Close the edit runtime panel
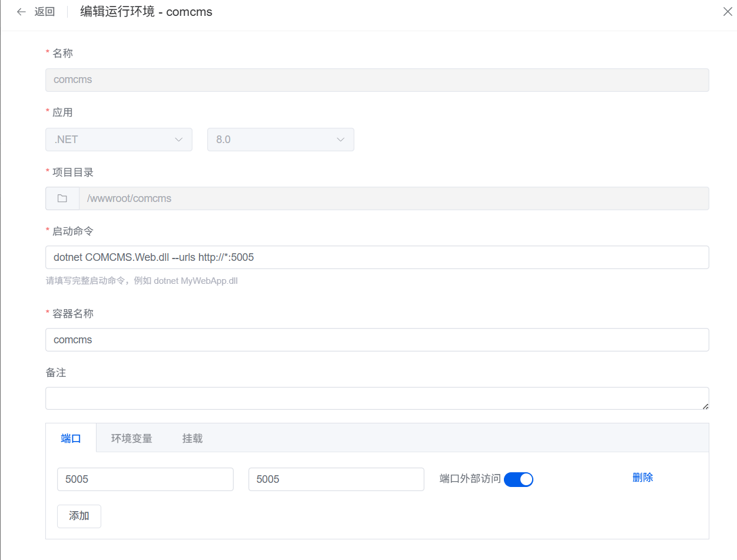The width and height of the screenshot is (737, 560). (728, 11)
